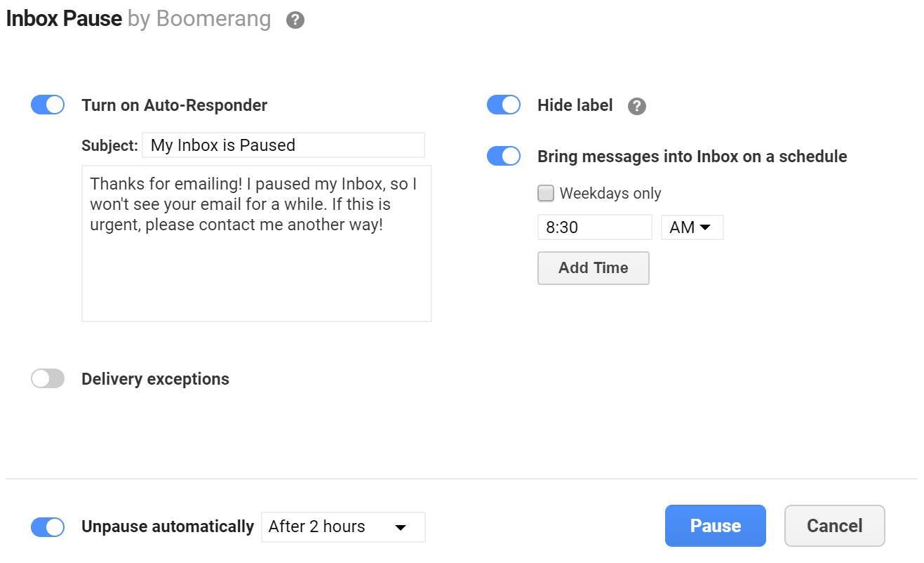The width and height of the screenshot is (924, 563).
Task: Click the Inbox Pause by Boomerang heading
Action: pyautogui.click(x=138, y=19)
